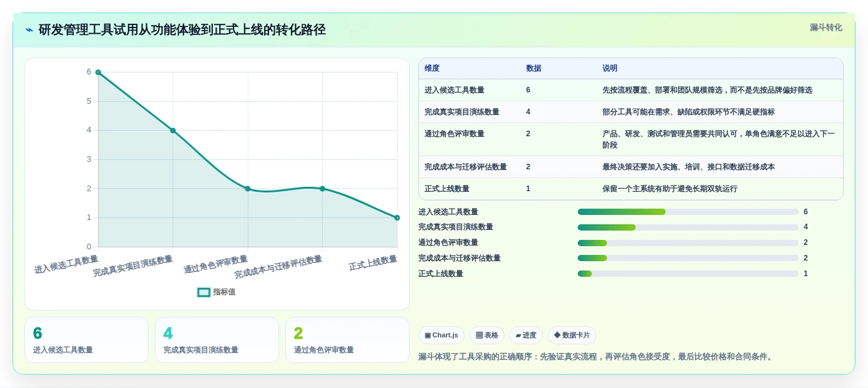Click the page title 研发管理工具试用
Screen dimensions: 868x388
click(x=182, y=30)
